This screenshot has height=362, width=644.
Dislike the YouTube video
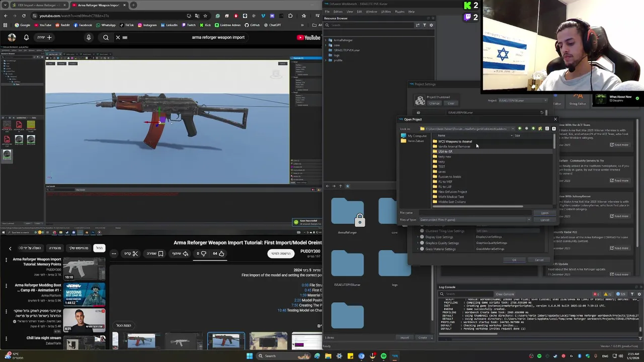pos(201,253)
